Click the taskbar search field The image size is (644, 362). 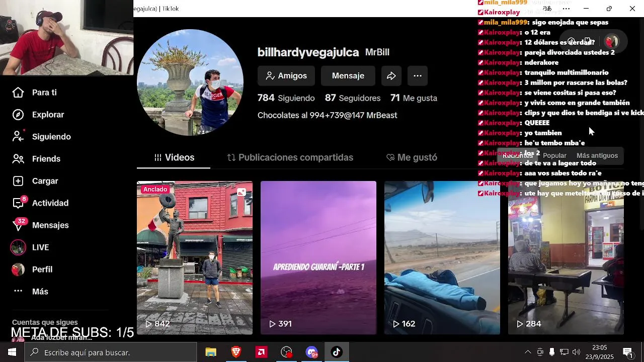point(111,352)
